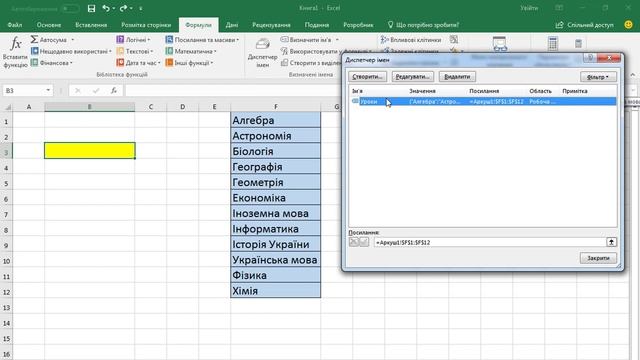This screenshot has height=360, width=640.
Task: Switch to the Review tab
Action: pyautogui.click(x=271, y=25)
